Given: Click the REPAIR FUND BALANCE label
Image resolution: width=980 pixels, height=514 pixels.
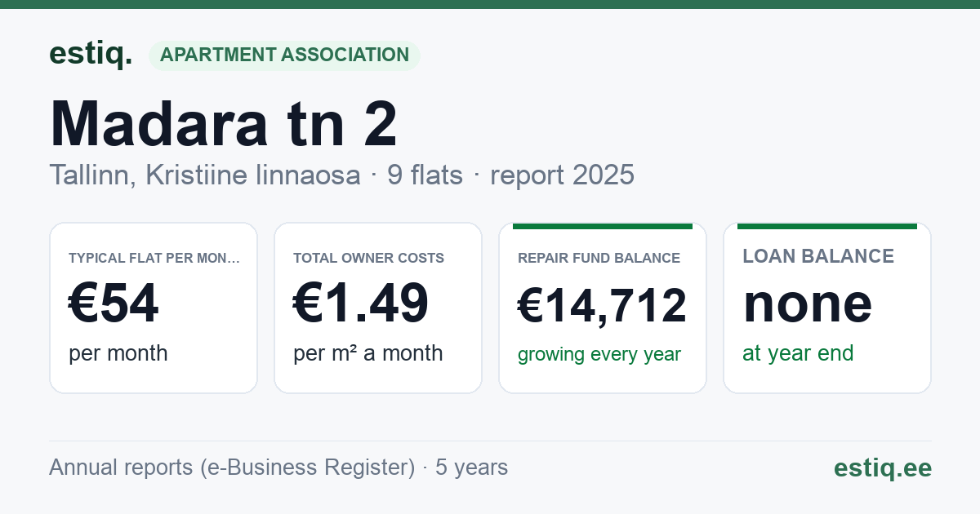Looking at the screenshot, I should [599, 259].
